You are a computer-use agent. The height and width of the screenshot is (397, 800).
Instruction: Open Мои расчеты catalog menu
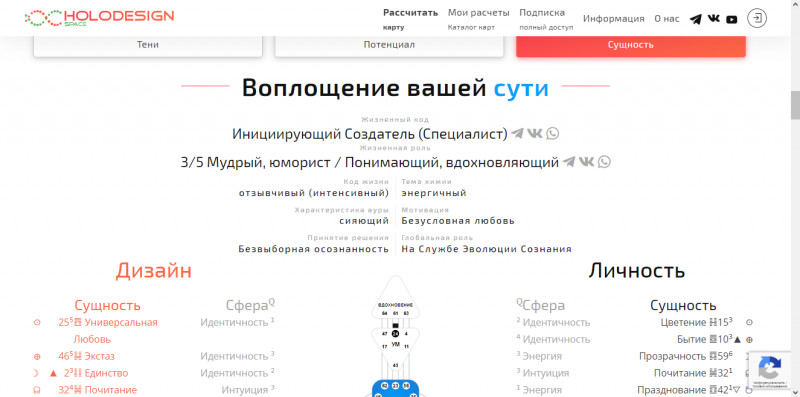pos(479,19)
